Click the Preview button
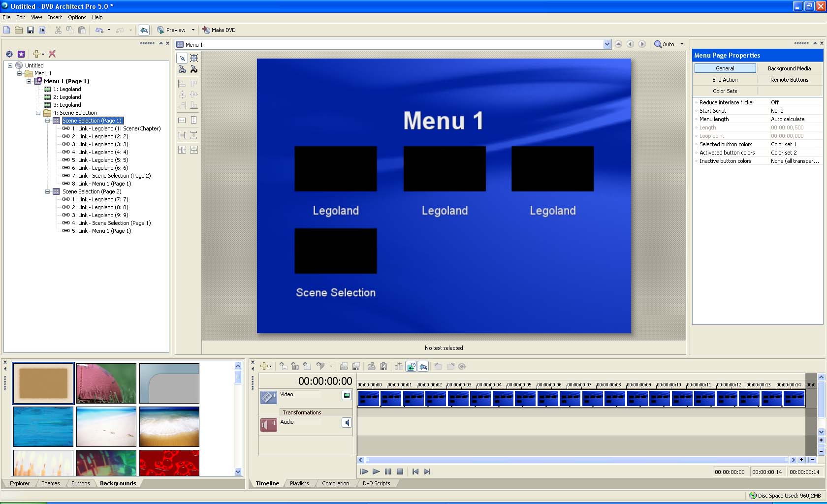 point(171,30)
